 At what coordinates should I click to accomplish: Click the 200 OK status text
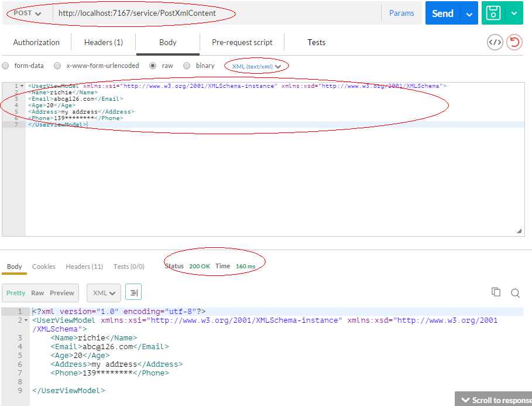click(200, 266)
